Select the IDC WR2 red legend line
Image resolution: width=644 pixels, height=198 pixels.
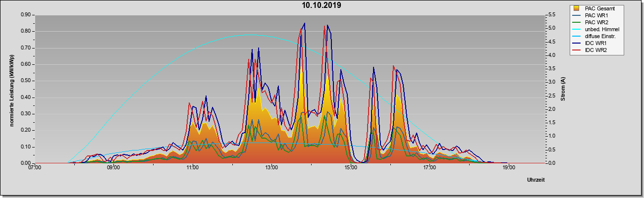pos(577,50)
